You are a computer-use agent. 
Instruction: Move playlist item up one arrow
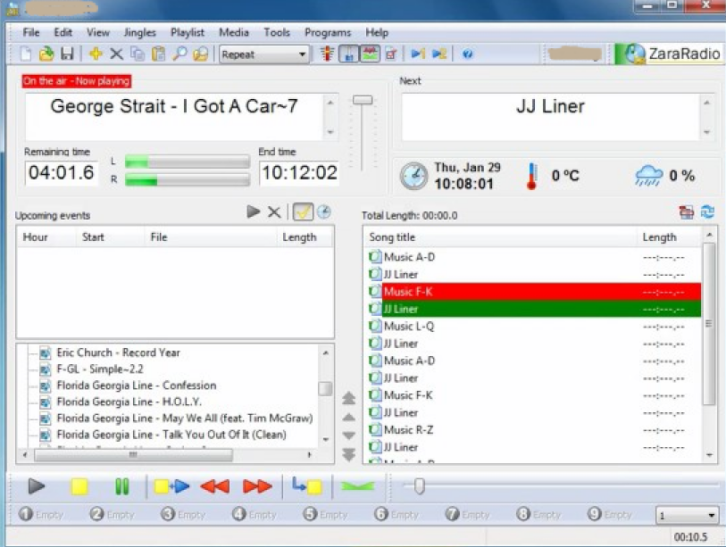[349, 417]
